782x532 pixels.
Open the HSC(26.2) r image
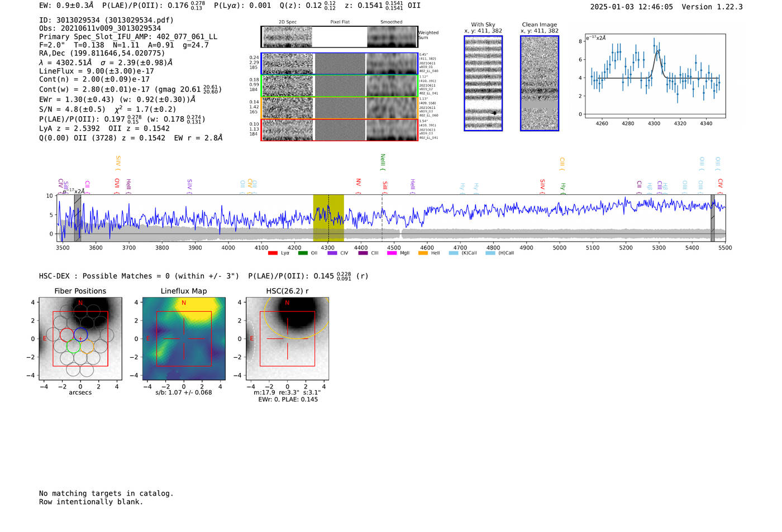[287, 338]
